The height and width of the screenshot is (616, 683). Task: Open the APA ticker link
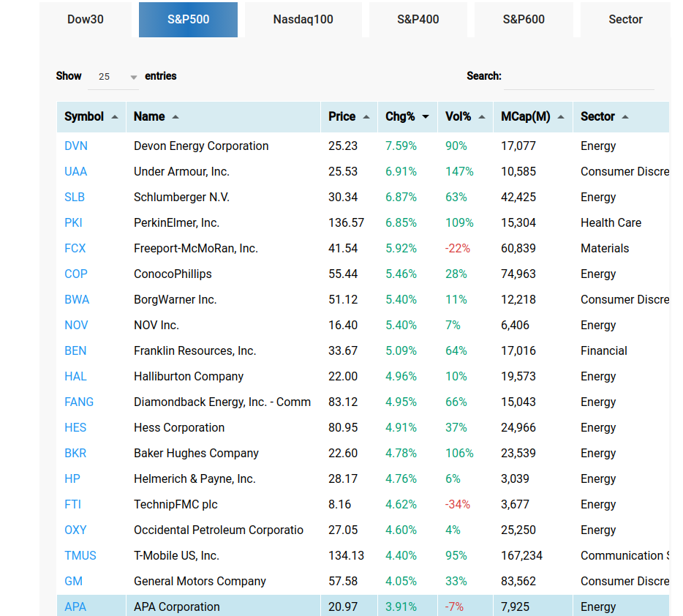75,606
